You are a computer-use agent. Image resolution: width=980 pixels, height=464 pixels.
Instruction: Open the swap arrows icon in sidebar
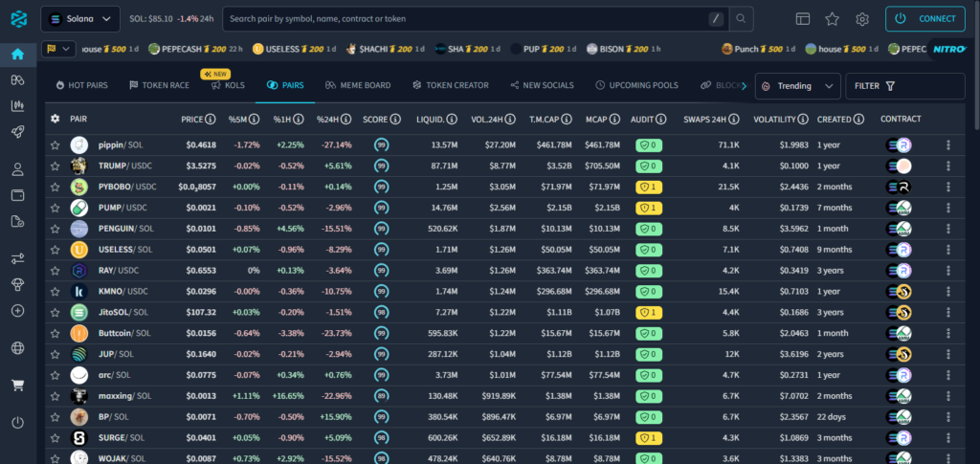(17, 258)
